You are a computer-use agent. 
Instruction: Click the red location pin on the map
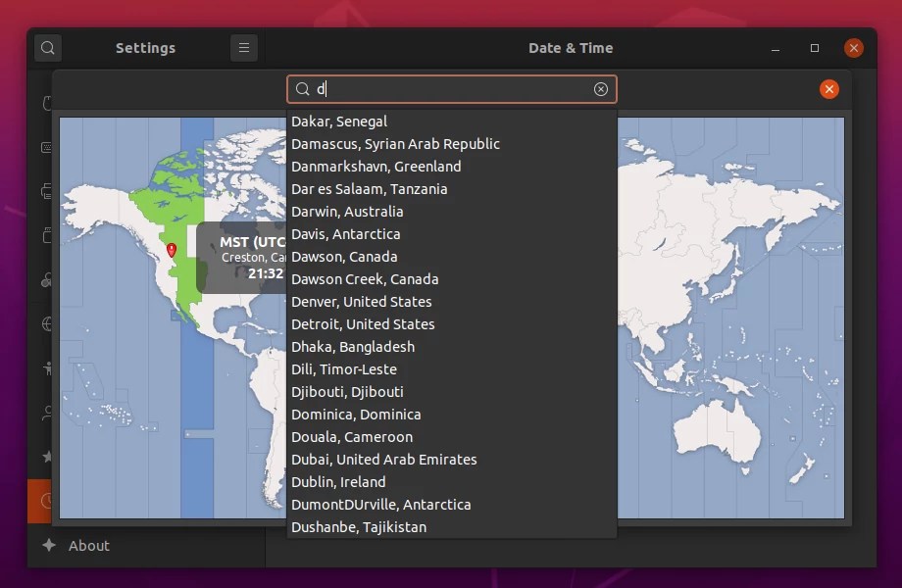pos(172,250)
